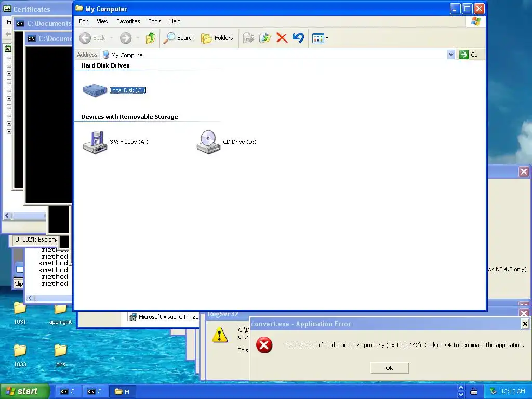Switch to second command prompt taskbar button

coord(95,392)
